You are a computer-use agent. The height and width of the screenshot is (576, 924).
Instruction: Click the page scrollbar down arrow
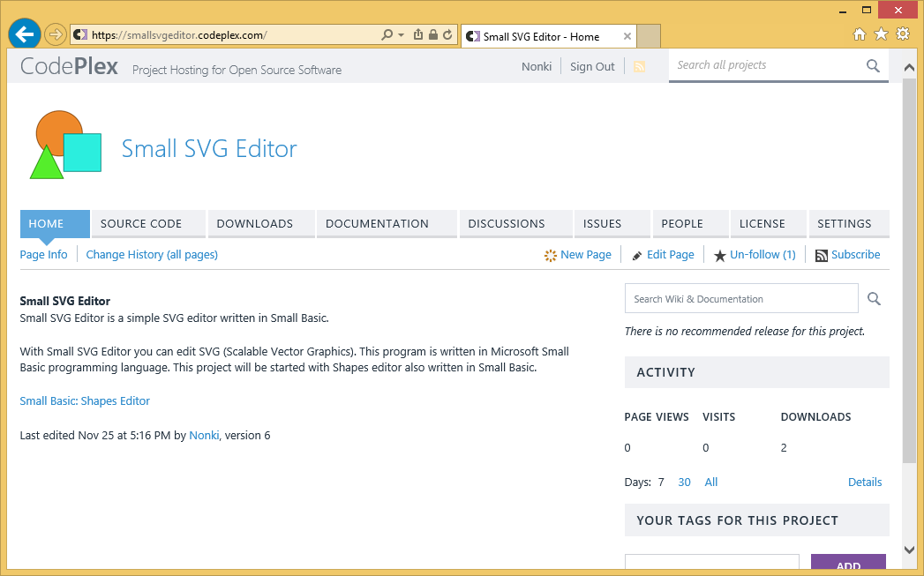pos(909,550)
